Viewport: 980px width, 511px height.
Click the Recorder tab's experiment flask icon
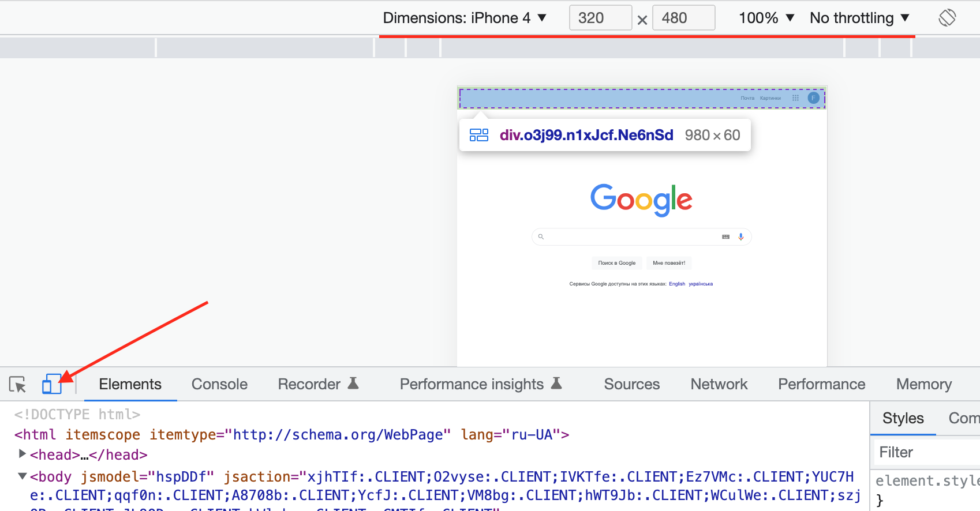tap(353, 383)
